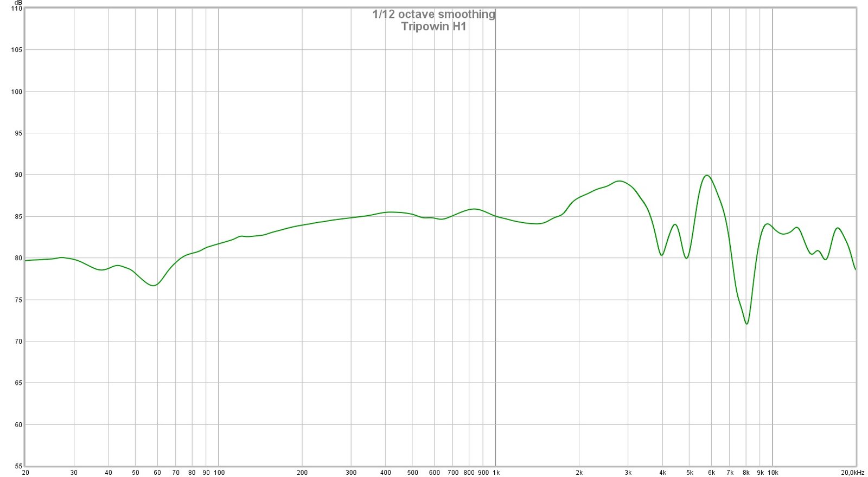This screenshot has height=477, width=868.
Task: Click the curve dip near 60 Hz
Action: [154, 285]
